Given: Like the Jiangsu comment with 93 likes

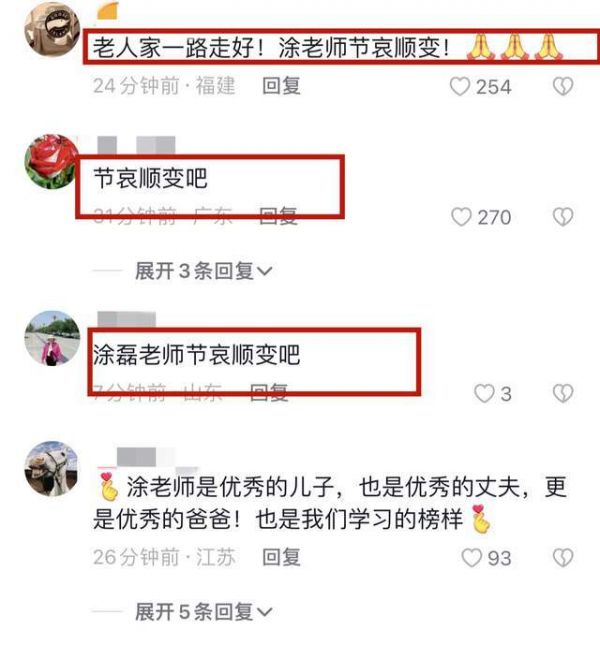Looking at the screenshot, I should click(x=471, y=558).
